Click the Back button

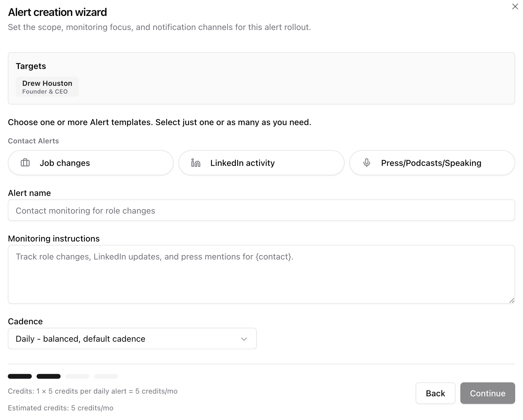[435, 393]
